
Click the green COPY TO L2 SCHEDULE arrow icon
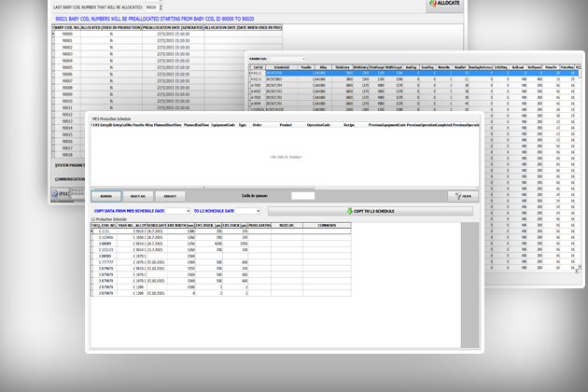(350, 212)
